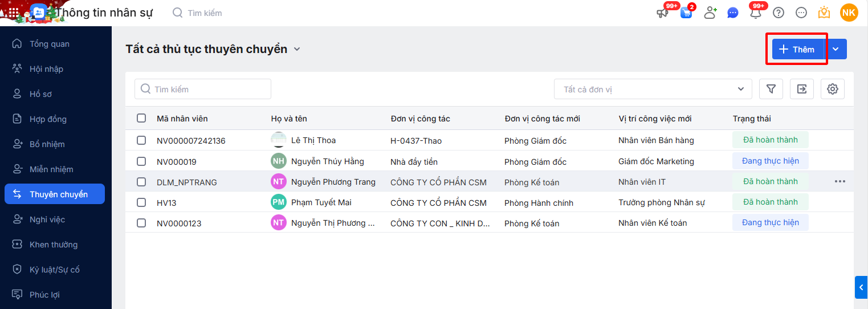Tick the checkbox for Lê Thị Thoa
This screenshot has width=868, height=309.
click(141, 140)
